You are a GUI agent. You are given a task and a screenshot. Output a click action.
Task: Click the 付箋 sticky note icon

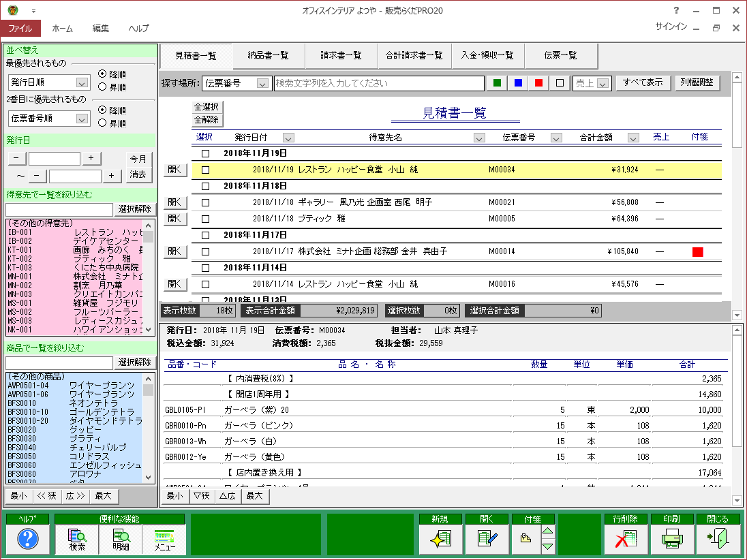pyautogui.click(x=526, y=539)
